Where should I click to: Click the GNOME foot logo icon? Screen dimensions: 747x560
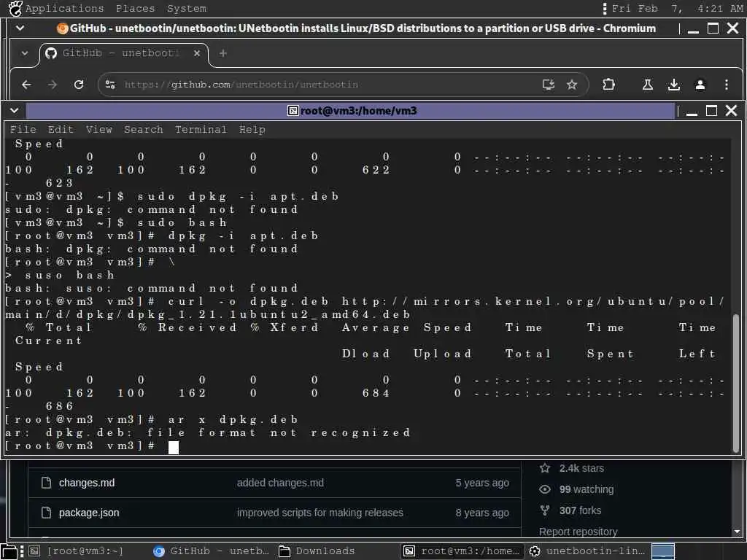click(x=15, y=8)
